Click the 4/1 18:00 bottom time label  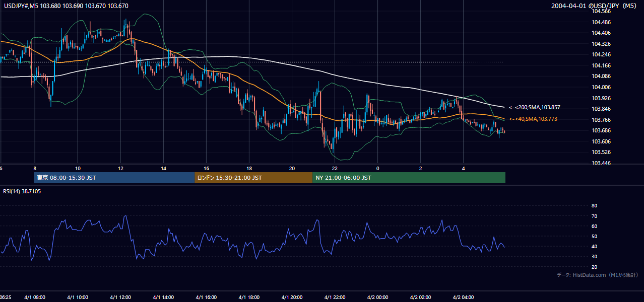[249, 297]
